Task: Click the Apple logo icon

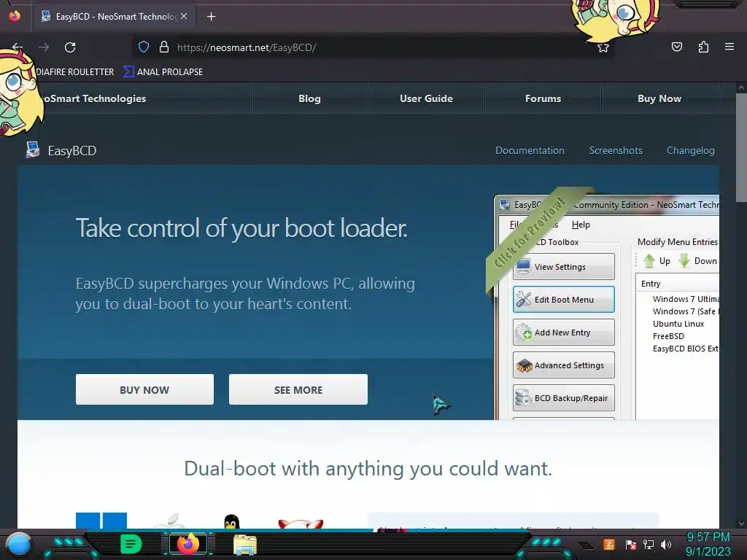Action: tap(169, 521)
